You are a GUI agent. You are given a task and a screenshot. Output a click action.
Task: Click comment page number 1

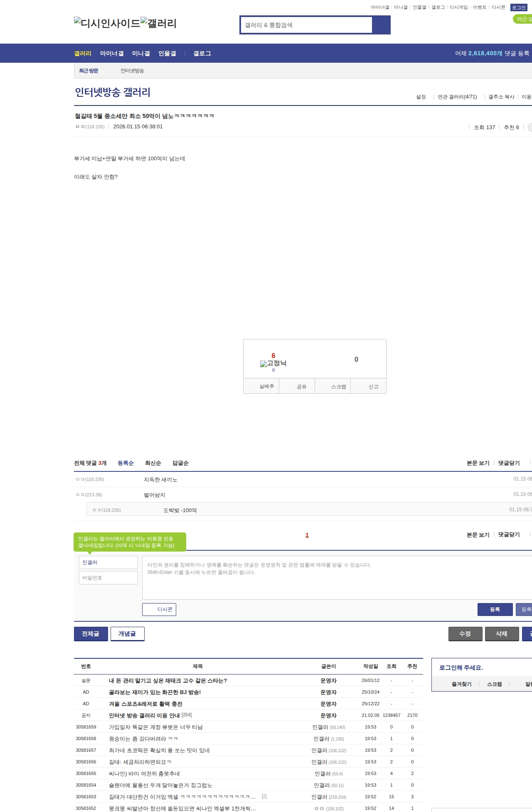[x=307, y=535]
